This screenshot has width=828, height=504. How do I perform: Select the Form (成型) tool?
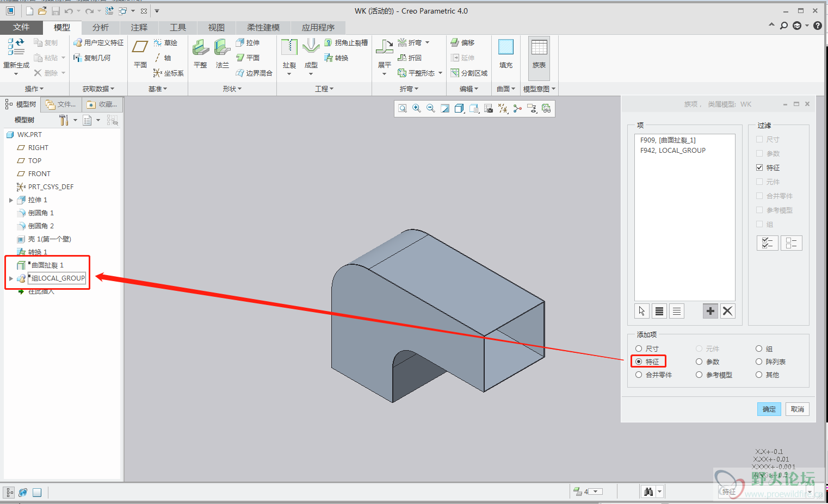(x=311, y=54)
